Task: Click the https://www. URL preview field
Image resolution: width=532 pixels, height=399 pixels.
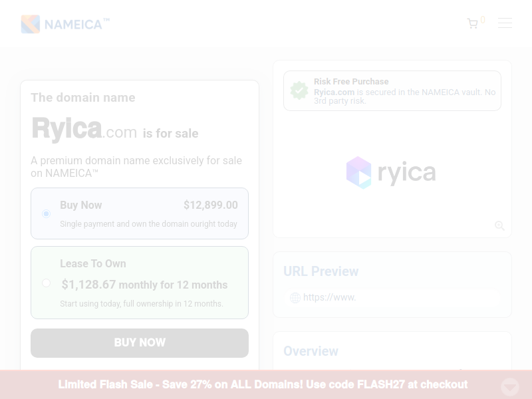Action: tap(392, 297)
